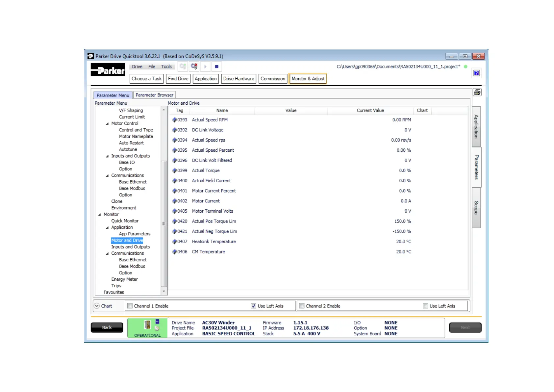Enable the Channel 1 Enable checkbox
Viewport: 554px width, 392px height.
pyautogui.click(x=130, y=306)
